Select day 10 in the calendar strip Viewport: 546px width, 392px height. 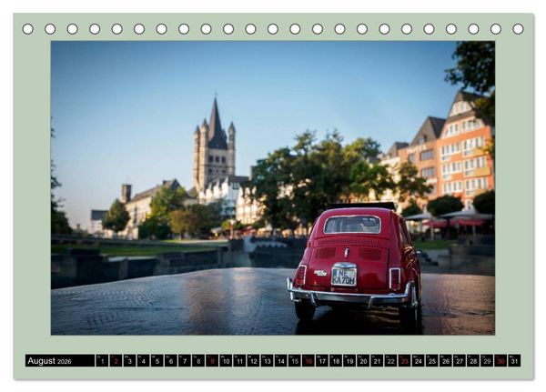click(226, 361)
